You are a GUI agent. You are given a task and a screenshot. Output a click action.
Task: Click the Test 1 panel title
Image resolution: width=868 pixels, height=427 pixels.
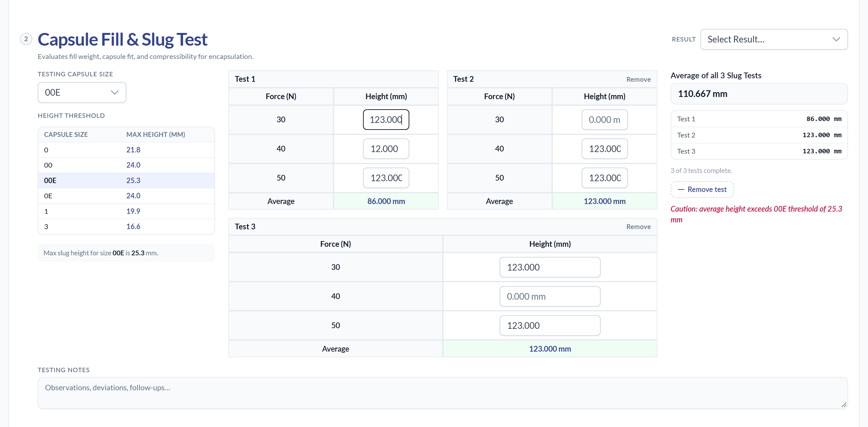click(x=245, y=79)
